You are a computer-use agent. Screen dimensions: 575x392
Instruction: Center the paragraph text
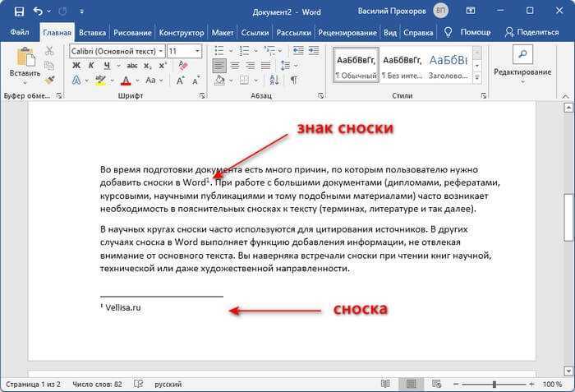235,66
